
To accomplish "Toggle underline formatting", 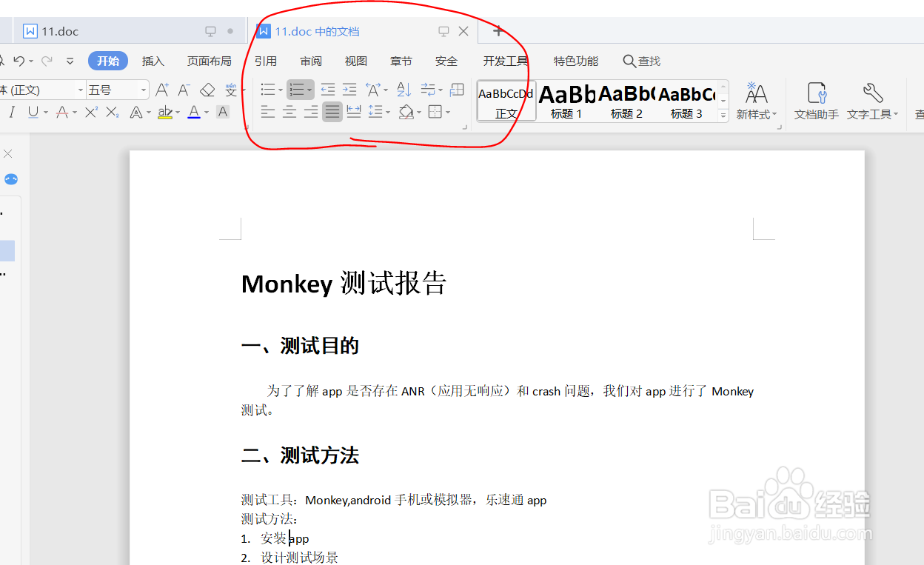I will click(33, 112).
